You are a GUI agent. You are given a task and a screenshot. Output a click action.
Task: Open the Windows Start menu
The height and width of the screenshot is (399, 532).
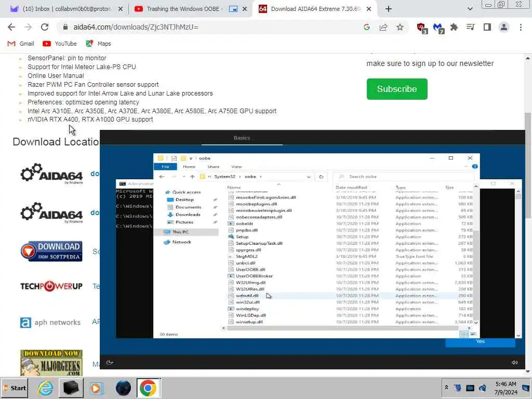click(15, 388)
